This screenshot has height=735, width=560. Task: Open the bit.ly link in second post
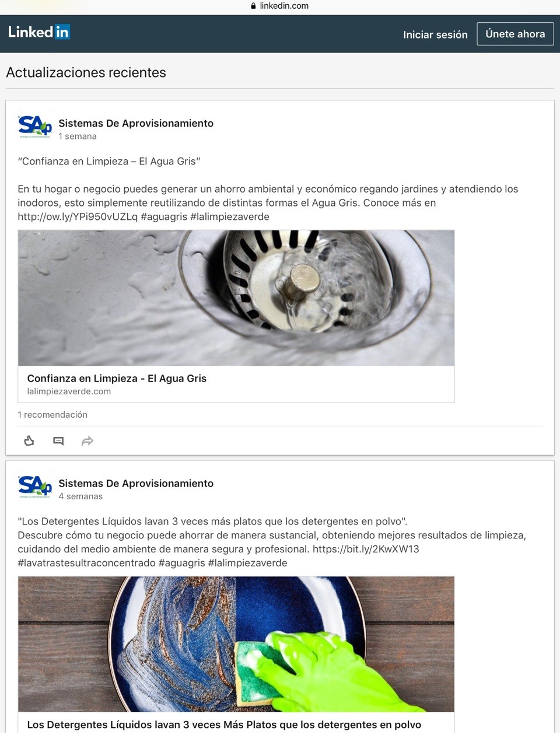[x=366, y=549]
